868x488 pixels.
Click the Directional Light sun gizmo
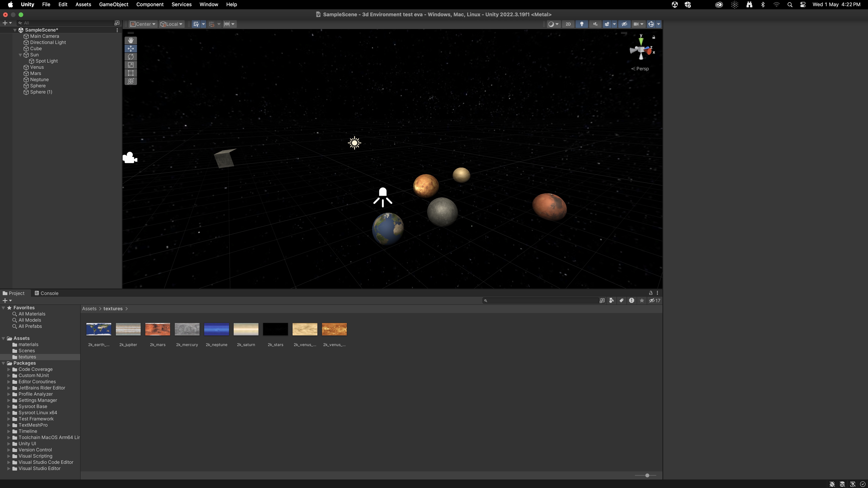pos(355,143)
